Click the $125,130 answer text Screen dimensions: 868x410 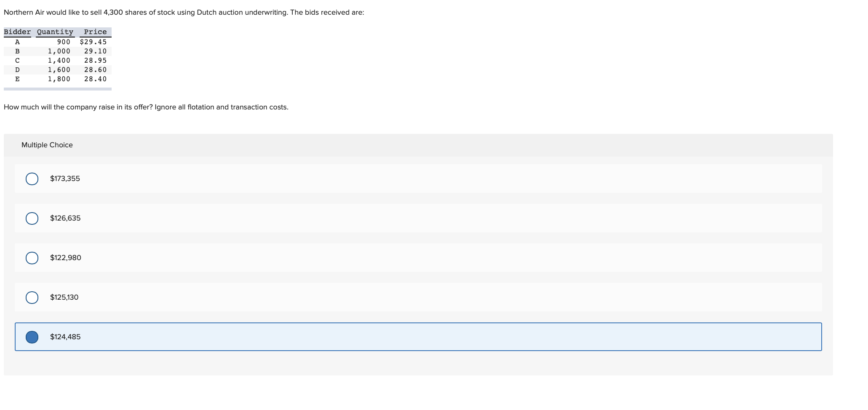[64, 297]
